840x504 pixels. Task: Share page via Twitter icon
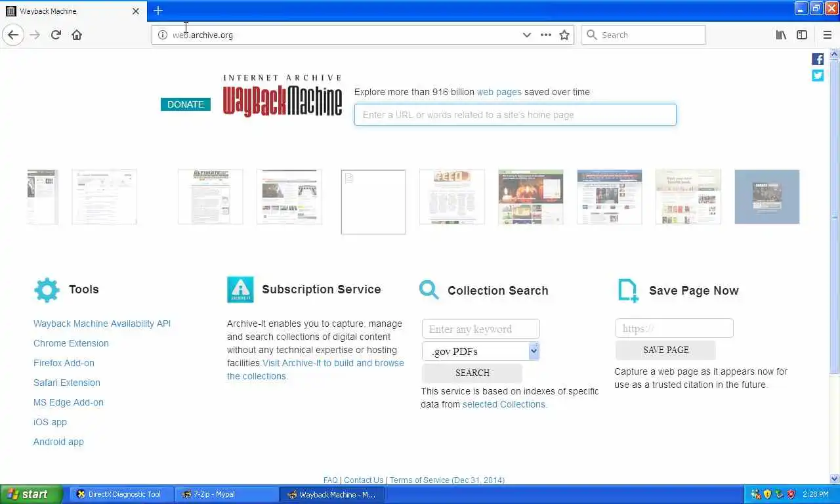coord(818,75)
